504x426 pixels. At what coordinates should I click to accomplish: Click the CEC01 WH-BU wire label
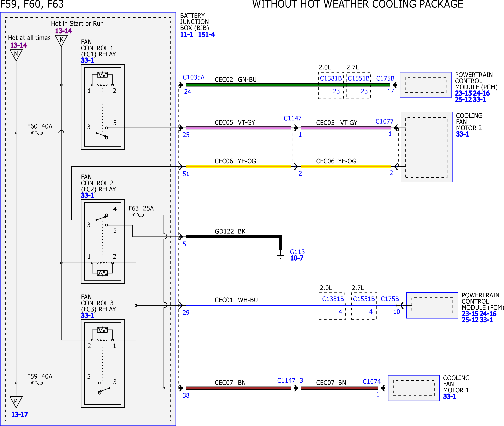pos(236,300)
